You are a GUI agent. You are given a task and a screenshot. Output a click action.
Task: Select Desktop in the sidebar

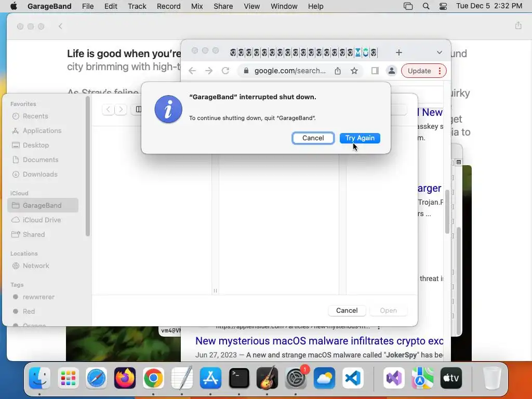pos(43,145)
